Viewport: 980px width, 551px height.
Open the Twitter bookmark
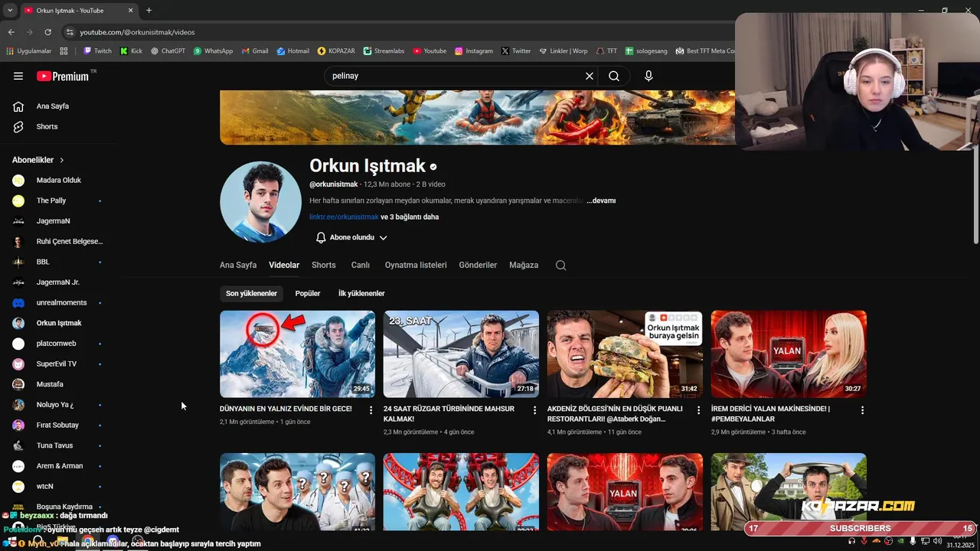point(516,51)
